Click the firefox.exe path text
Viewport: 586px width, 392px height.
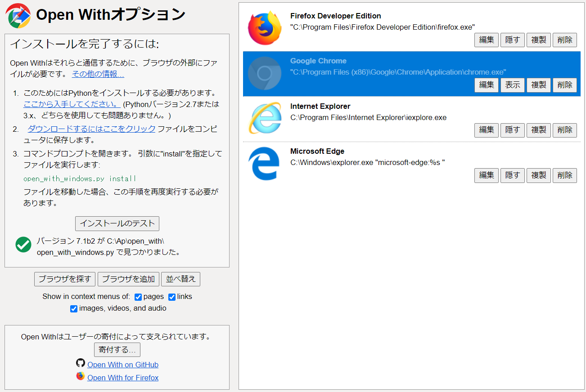383,27
